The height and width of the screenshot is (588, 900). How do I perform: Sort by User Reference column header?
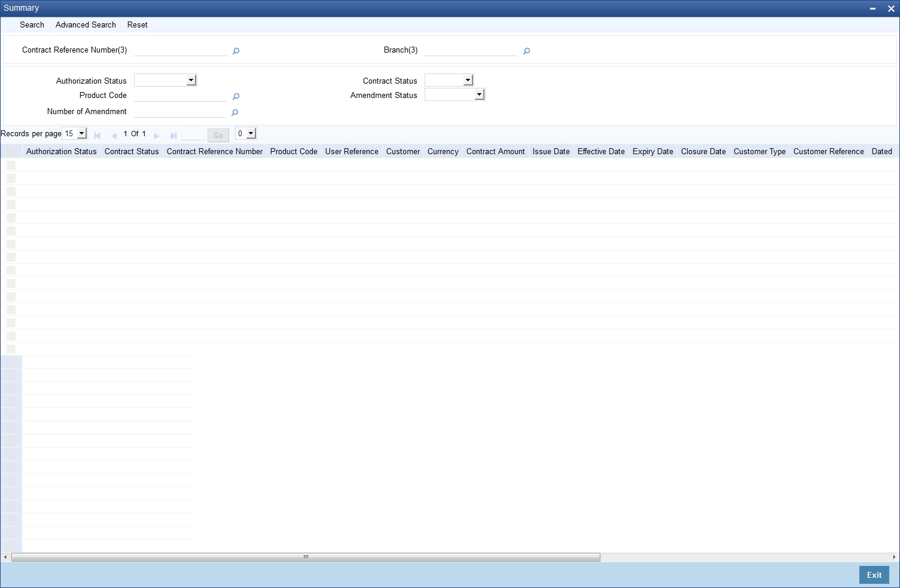[352, 151]
